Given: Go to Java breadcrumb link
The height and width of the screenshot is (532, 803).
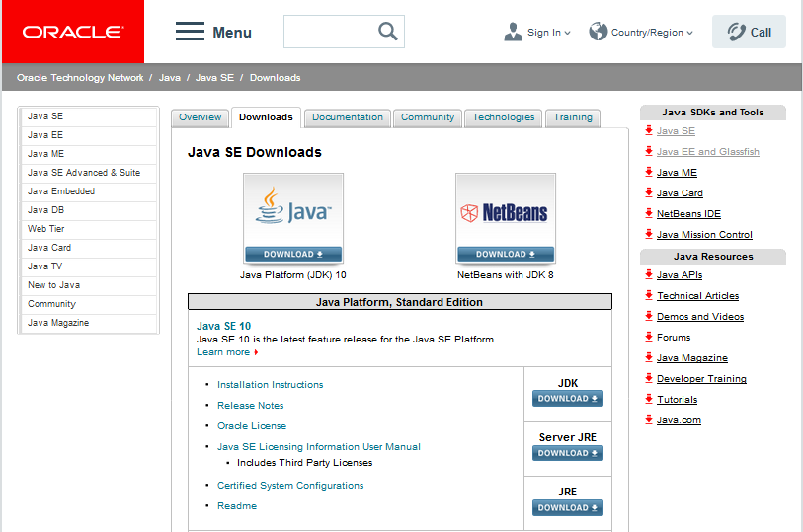Looking at the screenshot, I should [170, 78].
